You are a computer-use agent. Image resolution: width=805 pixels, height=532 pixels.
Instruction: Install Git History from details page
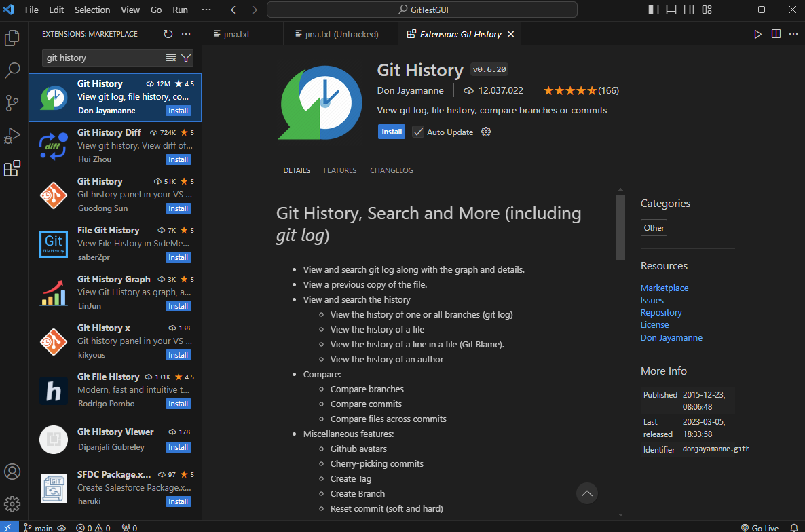tap(391, 132)
